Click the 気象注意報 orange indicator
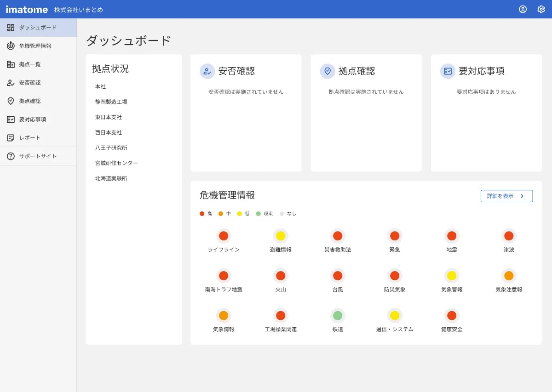The image size is (552, 392). (x=509, y=276)
